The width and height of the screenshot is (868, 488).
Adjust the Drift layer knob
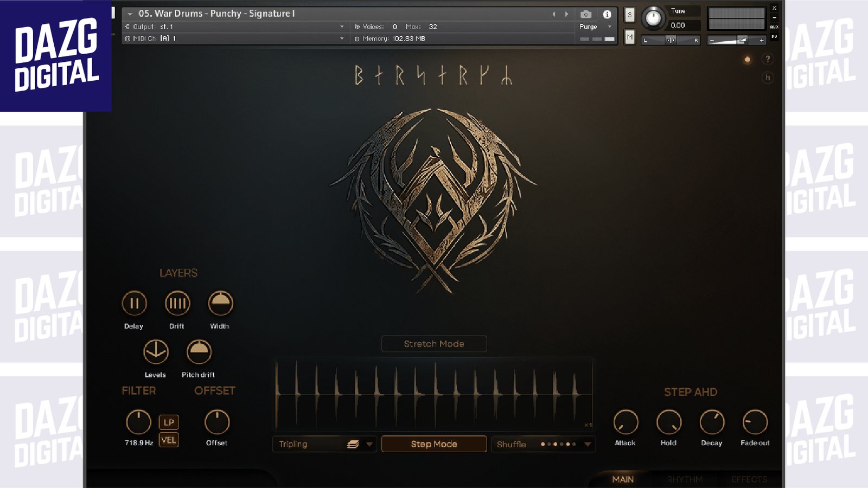pyautogui.click(x=177, y=303)
